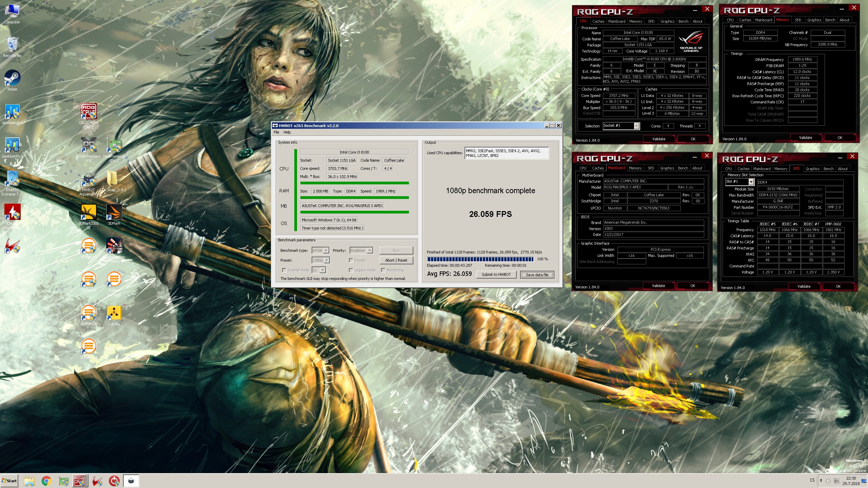Viewport: 868px width, 488px height.
Task: Open the Geekbench 4 shortcut
Action: (x=12, y=115)
